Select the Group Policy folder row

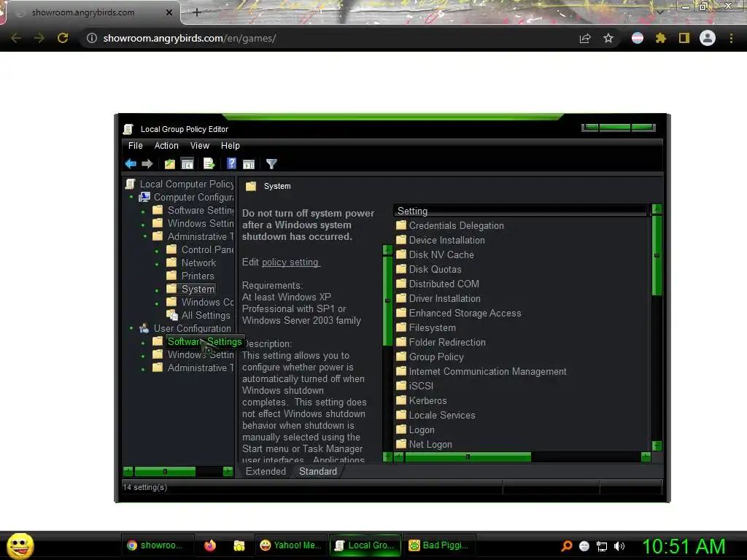click(436, 357)
